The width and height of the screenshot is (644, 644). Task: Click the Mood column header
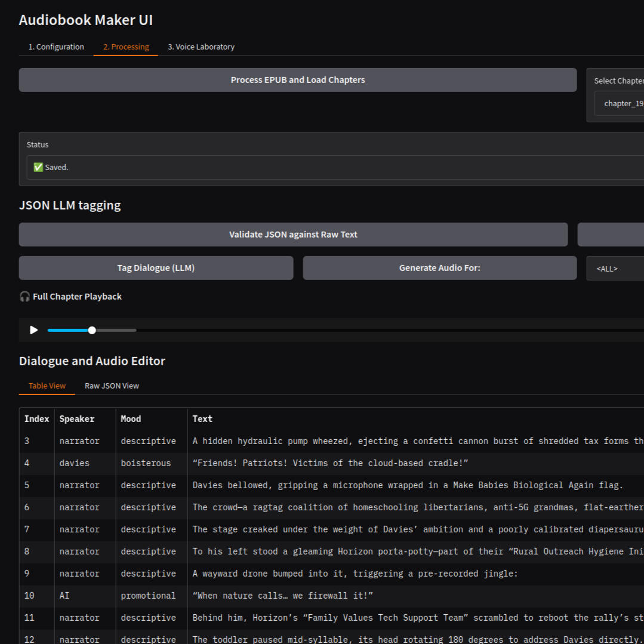click(131, 419)
